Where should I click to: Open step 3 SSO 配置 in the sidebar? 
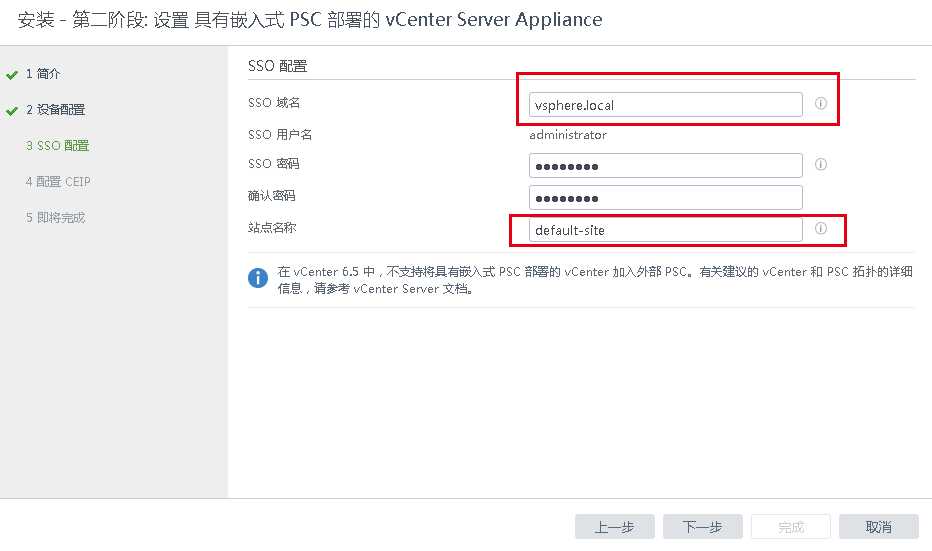(58, 146)
